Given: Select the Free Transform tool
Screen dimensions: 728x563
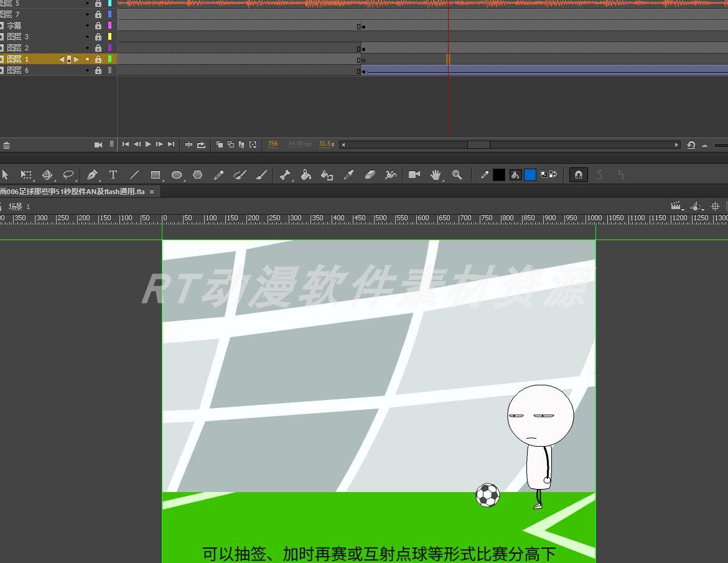Looking at the screenshot, I should pos(27,175).
